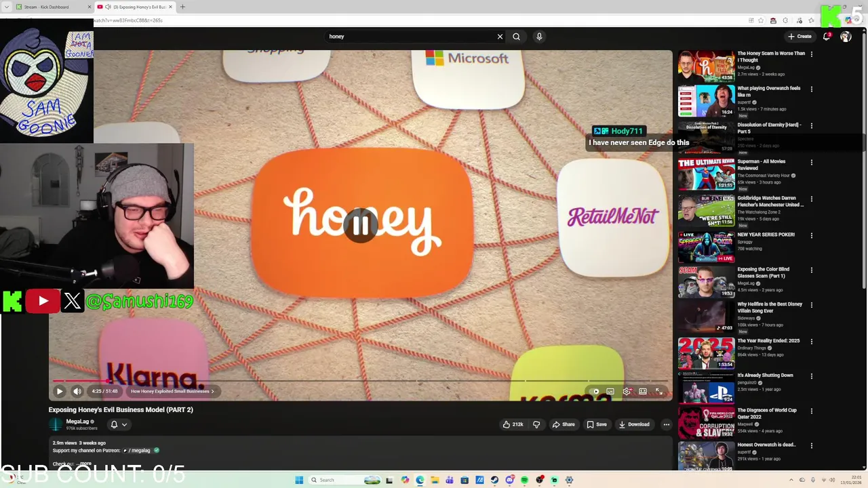Open Discord from the taskbar
This screenshot has width=868, height=488.
(x=509, y=480)
